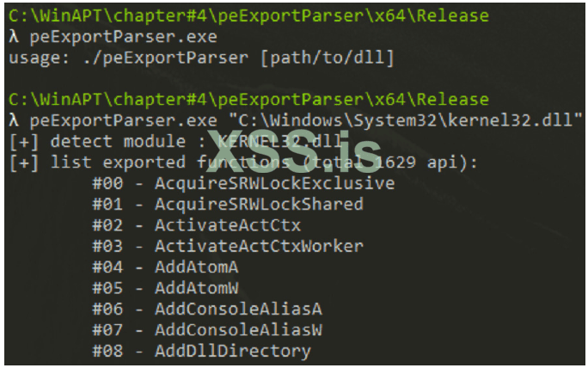Screen dimensions: 588x368
Task: Click the AddConsoleAliasW function name
Action: click(237, 329)
